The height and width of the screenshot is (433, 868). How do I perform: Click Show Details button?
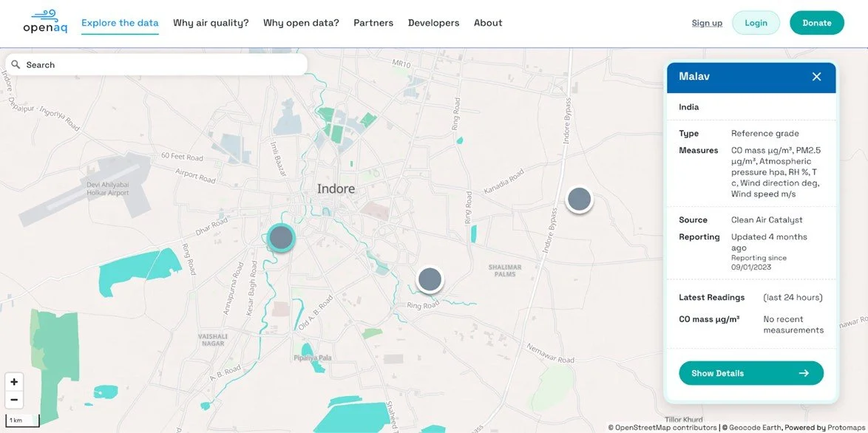(751, 373)
